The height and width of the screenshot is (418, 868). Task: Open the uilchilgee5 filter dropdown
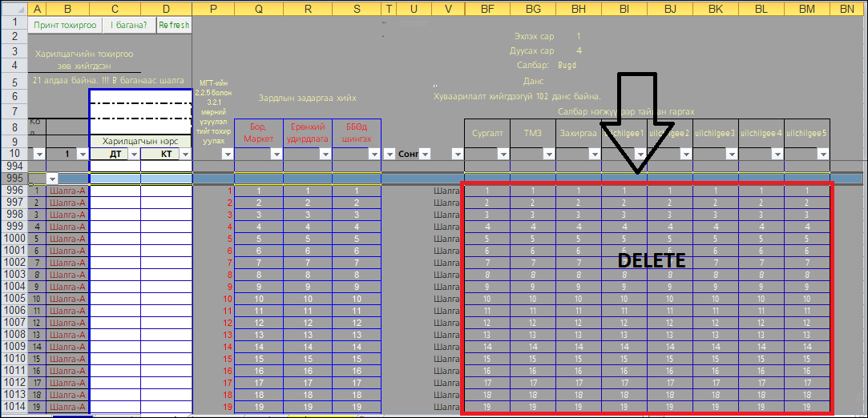(x=822, y=154)
